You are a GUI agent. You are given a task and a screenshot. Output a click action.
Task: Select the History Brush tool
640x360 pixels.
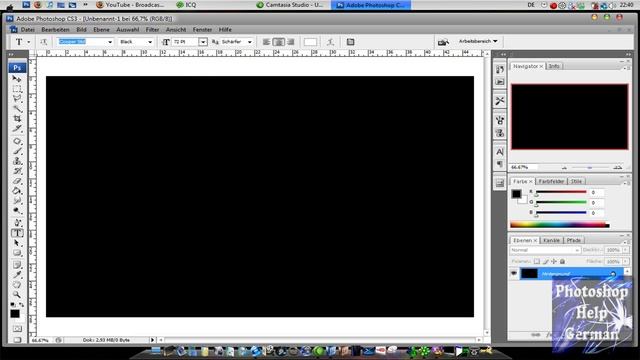(17, 171)
